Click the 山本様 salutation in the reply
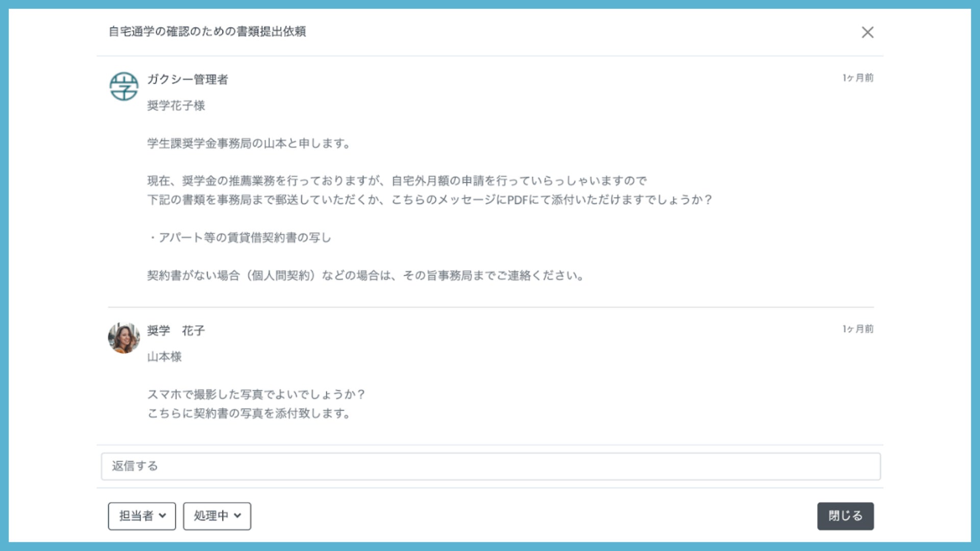 click(164, 357)
